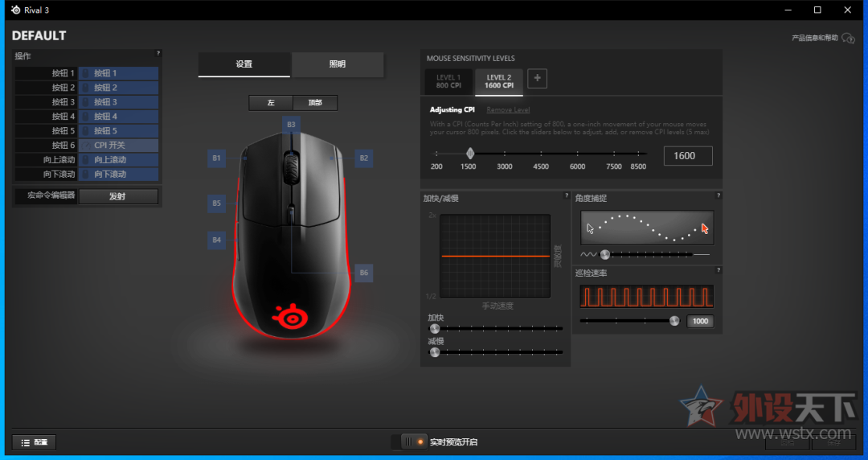The width and height of the screenshot is (868, 460).
Task: Show the 左 left view of the mouse
Action: 271,102
